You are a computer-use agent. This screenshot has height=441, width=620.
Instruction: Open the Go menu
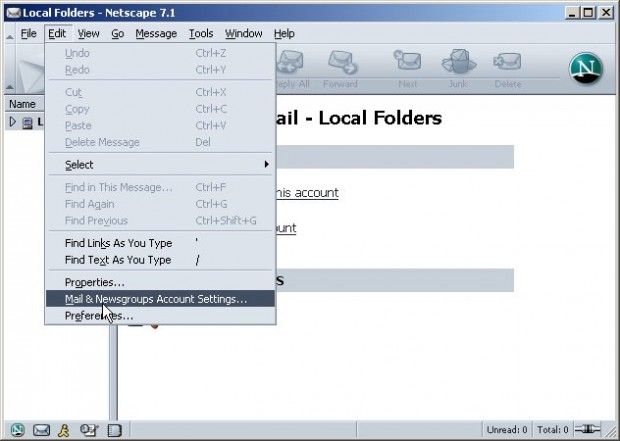point(117,34)
